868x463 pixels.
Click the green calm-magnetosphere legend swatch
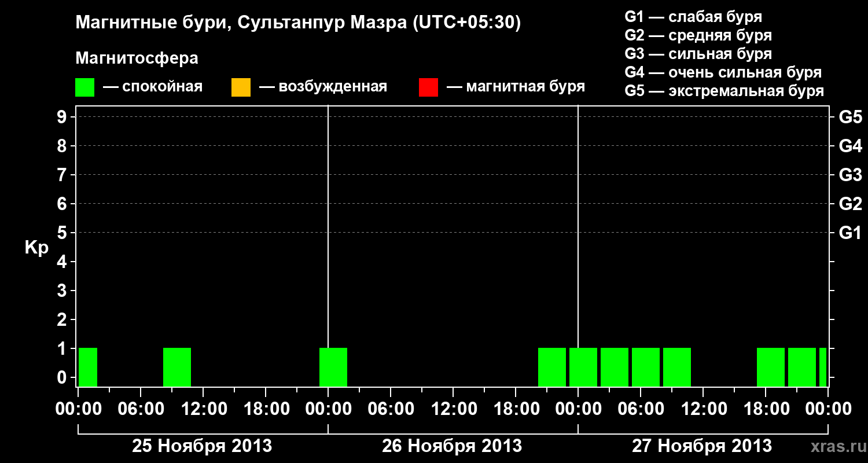click(x=84, y=87)
